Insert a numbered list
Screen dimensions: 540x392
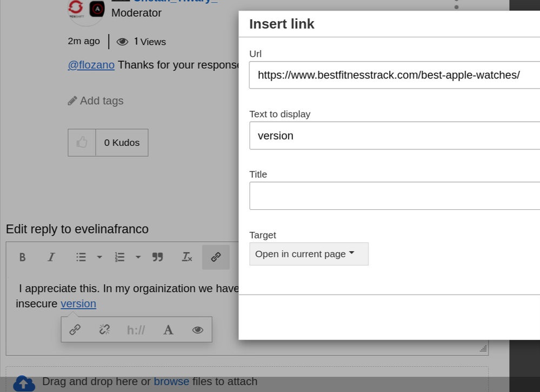tap(120, 257)
